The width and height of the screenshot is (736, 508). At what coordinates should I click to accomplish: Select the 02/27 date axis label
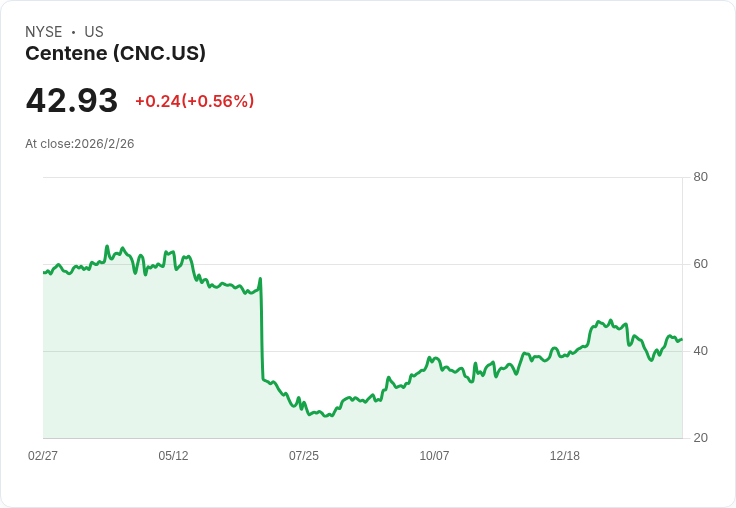click(x=43, y=456)
